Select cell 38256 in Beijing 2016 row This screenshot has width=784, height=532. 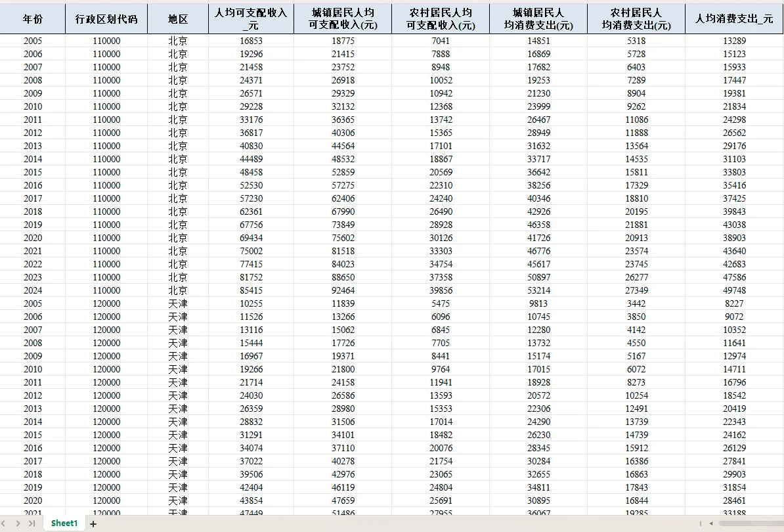(538, 185)
